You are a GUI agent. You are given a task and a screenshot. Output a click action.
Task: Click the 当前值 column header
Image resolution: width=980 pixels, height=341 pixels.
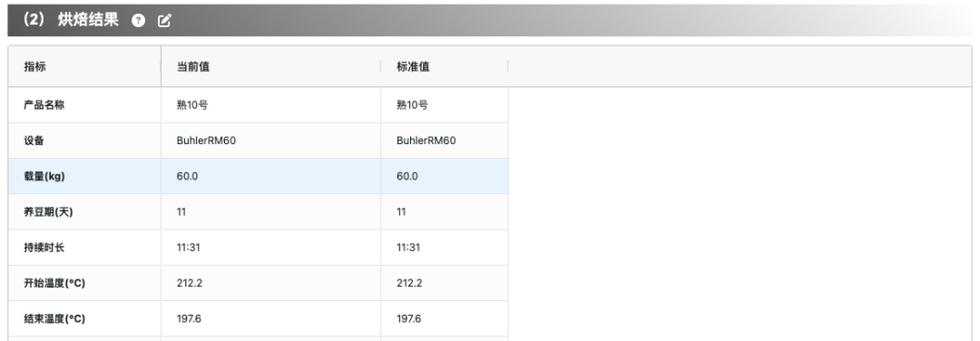(193, 67)
